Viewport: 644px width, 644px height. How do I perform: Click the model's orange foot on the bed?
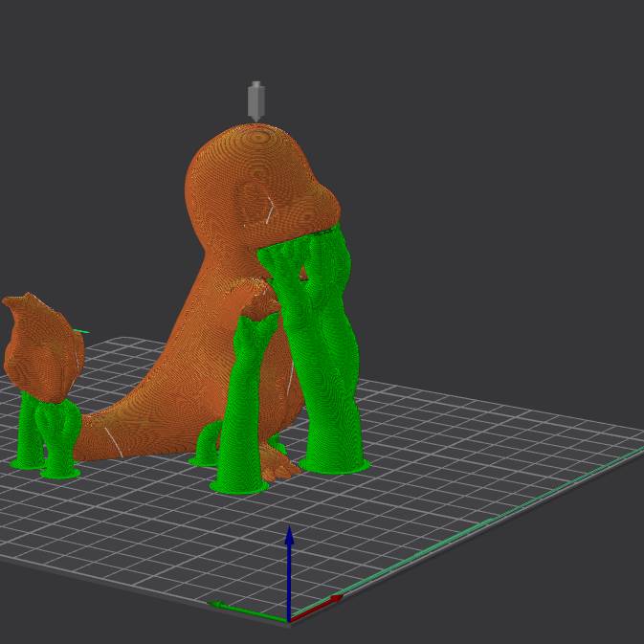click(x=278, y=464)
